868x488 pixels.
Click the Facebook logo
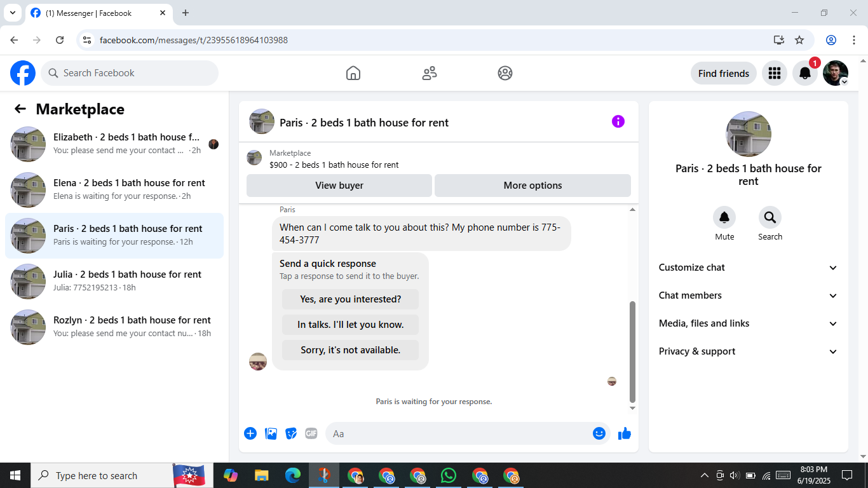[23, 73]
